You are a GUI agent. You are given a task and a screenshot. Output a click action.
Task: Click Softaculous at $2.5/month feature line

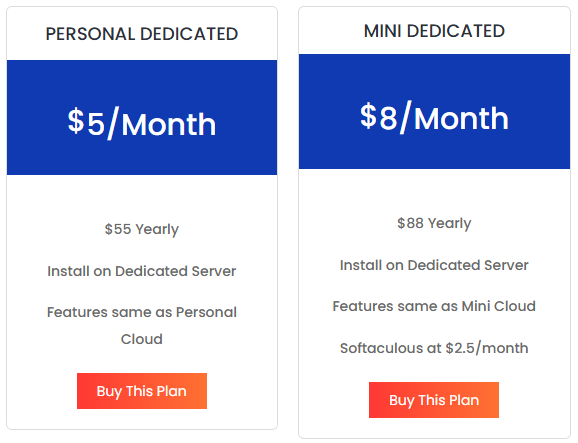point(434,348)
